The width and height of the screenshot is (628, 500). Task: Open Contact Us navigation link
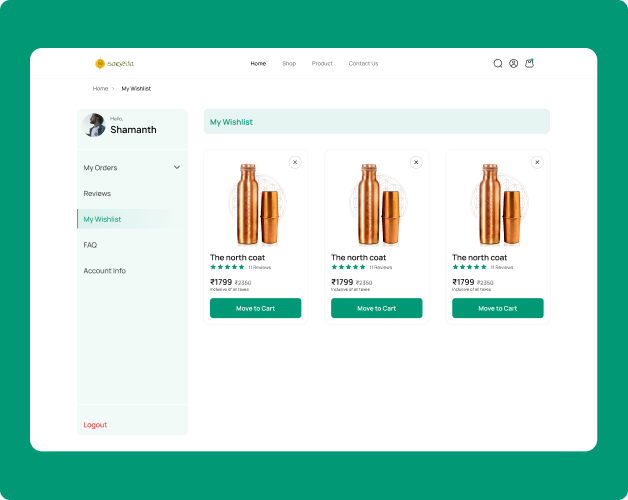[363, 63]
